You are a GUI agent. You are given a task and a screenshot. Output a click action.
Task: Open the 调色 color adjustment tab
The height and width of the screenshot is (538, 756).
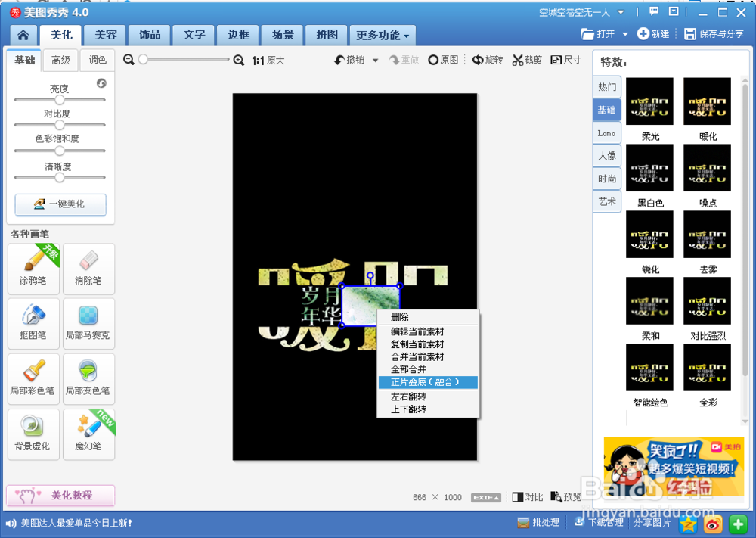[98, 60]
